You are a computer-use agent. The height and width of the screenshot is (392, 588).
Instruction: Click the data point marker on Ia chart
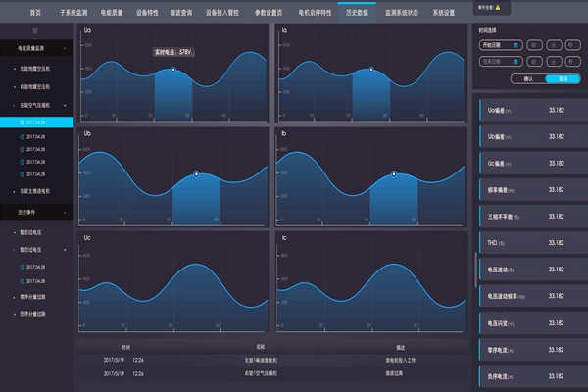point(371,70)
